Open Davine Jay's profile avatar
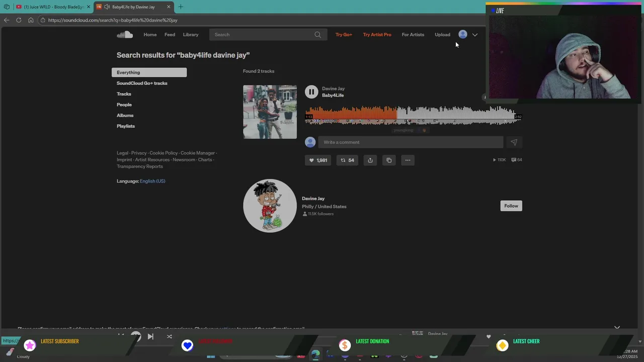644x362 pixels. pos(270,206)
